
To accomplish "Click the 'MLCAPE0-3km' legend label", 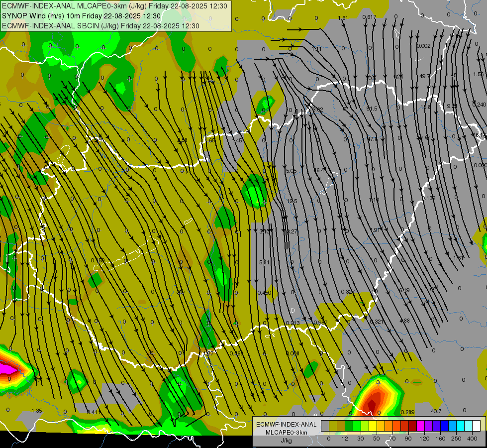I will click(287, 433).
